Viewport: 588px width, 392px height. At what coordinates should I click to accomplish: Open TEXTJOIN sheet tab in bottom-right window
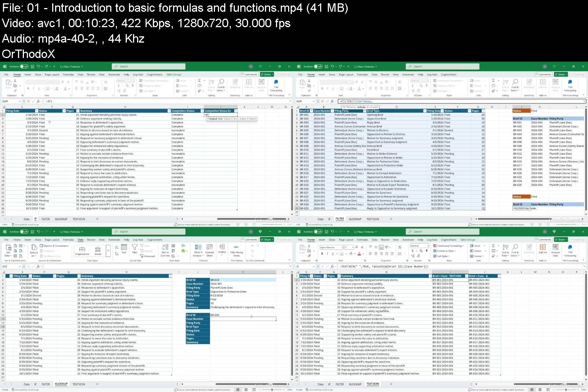pos(373,384)
